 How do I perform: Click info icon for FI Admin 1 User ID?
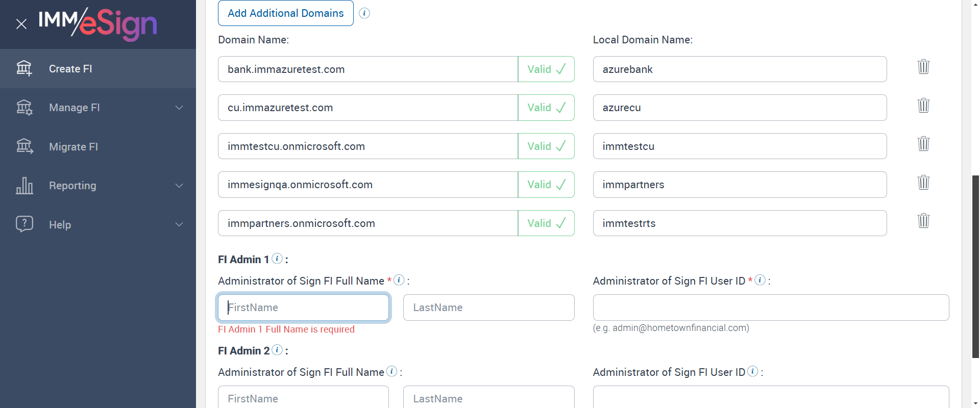(760, 280)
